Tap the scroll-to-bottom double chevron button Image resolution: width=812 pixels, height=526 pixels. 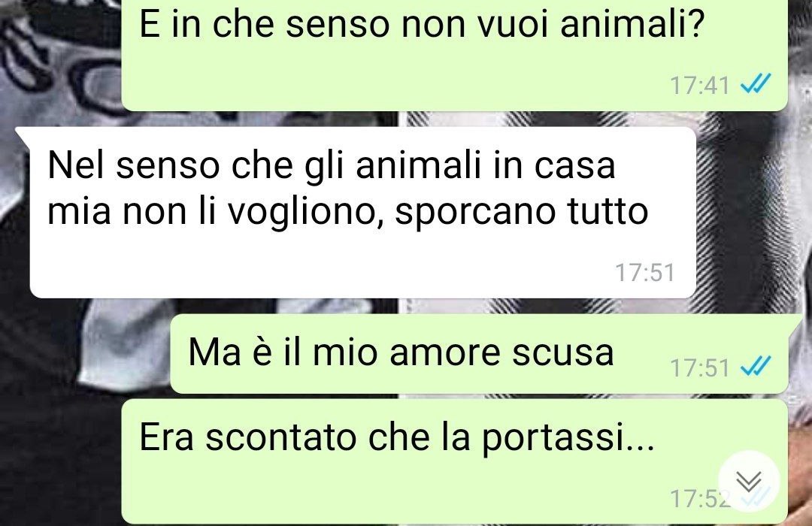(748, 482)
